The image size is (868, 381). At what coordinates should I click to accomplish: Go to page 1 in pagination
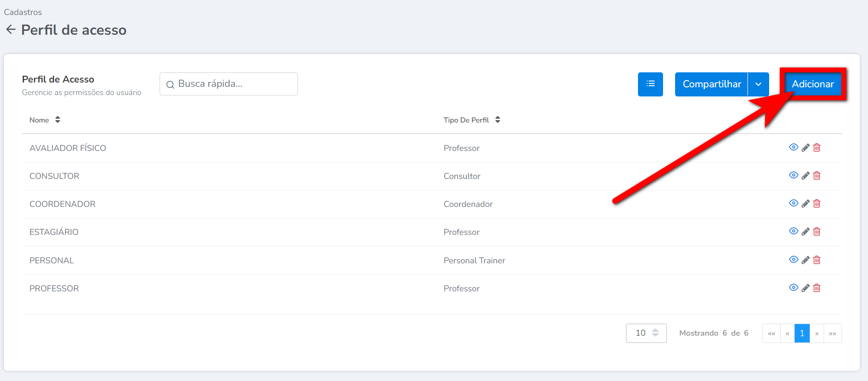(x=802, y=333)
